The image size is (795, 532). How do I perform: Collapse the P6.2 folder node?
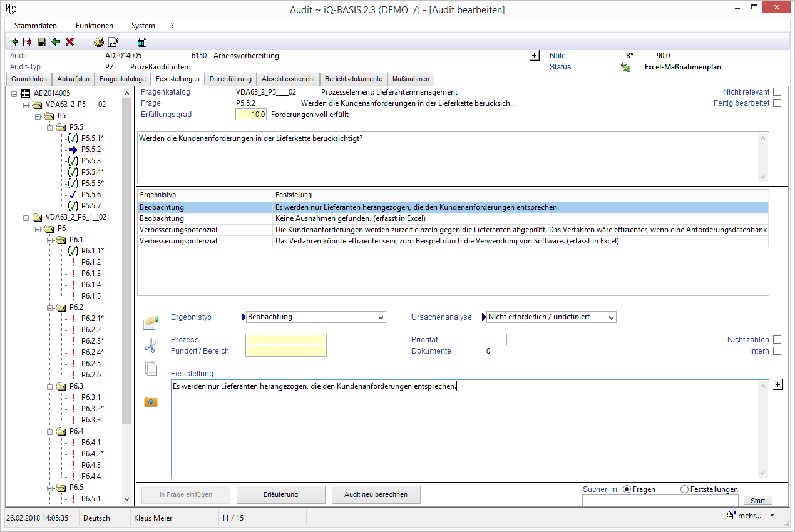[49, 307]
